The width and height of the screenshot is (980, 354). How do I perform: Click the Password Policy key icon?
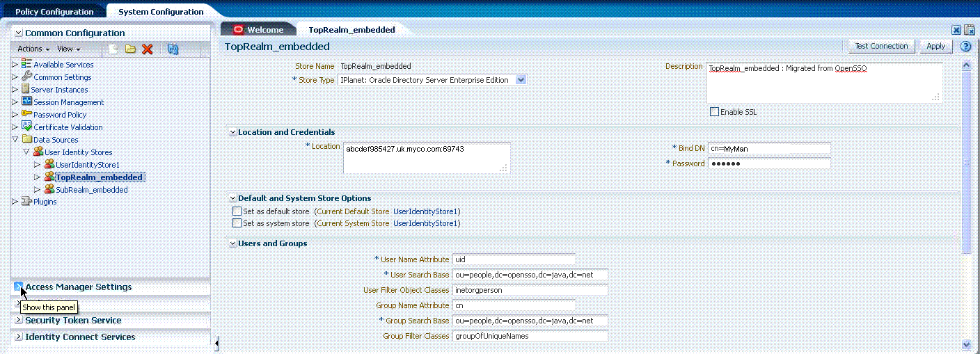click(26, 114)
